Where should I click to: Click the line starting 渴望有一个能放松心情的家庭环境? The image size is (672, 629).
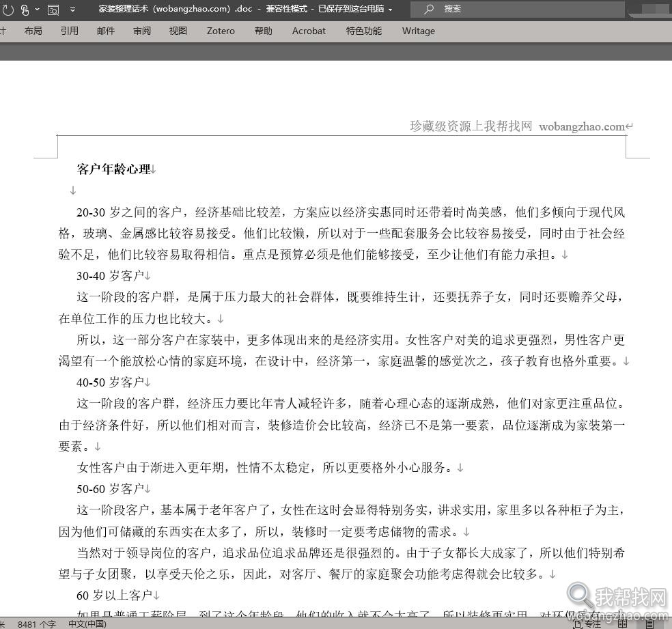[339, 361]
